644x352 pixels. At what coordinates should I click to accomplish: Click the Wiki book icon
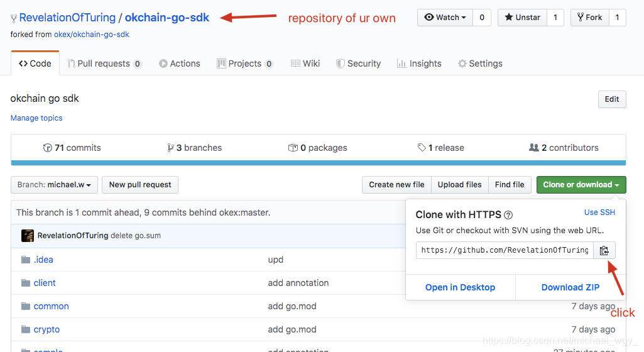[295, 63]
